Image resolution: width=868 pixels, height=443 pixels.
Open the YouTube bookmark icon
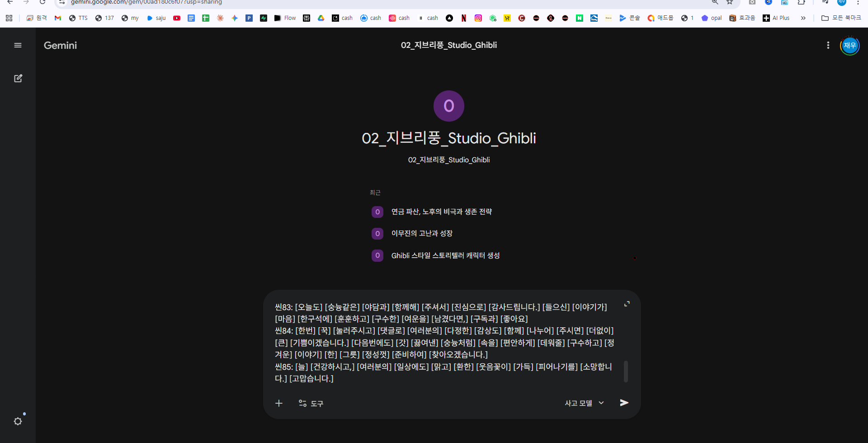[177, 18]
